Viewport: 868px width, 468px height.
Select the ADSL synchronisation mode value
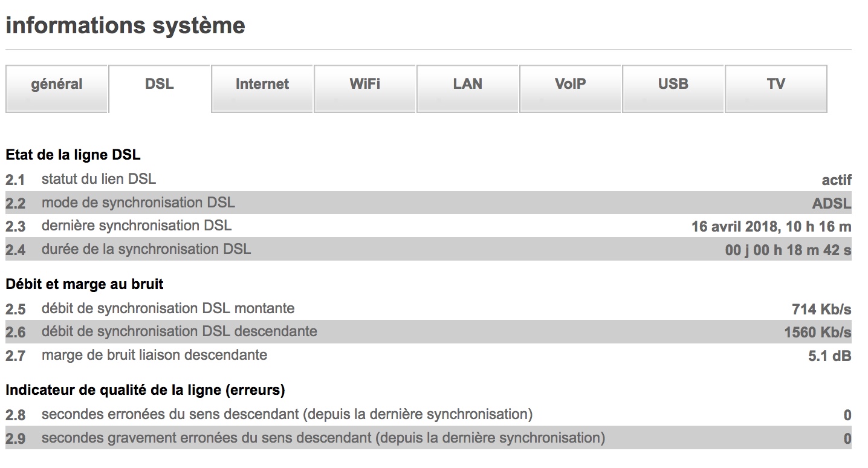832,204
